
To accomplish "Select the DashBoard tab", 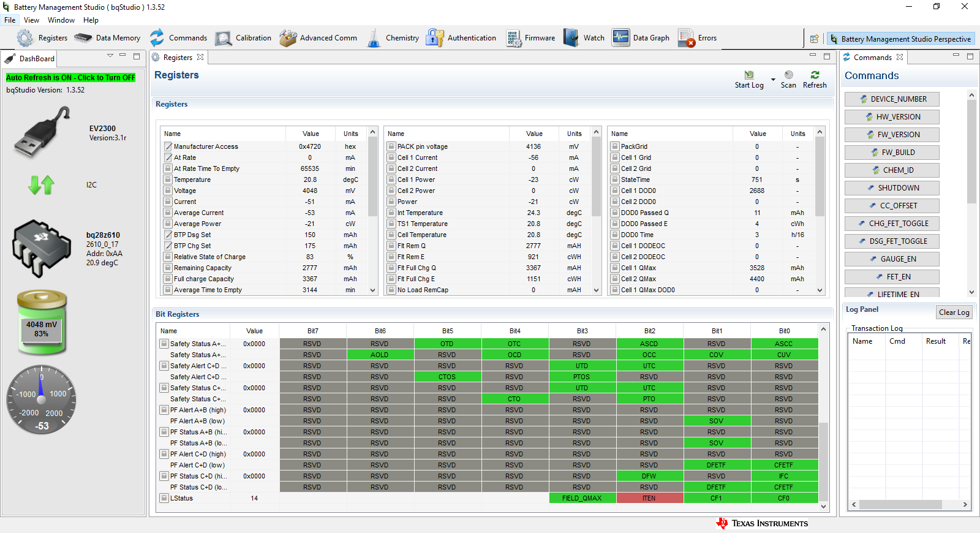I will click(x=30, y=59).
